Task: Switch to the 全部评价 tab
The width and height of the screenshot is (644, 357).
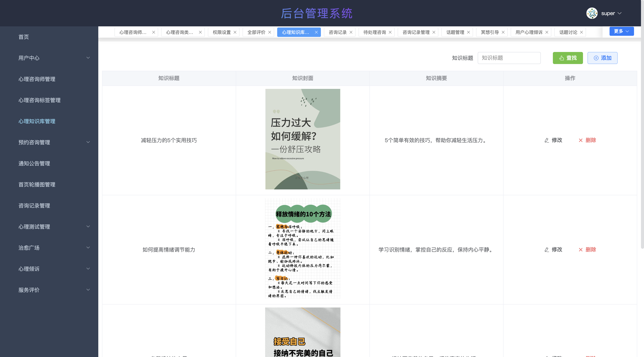Action: pyautogui.click(x=256, y=32)
